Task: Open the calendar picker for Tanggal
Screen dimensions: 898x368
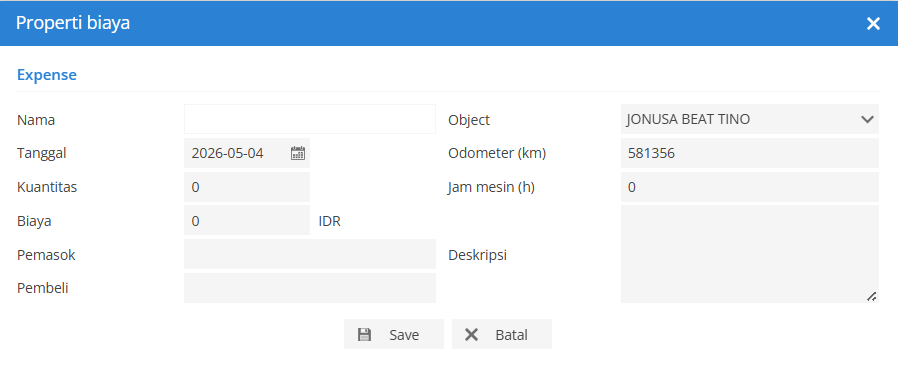Action: pyautogui.click(x=298, y=153)
